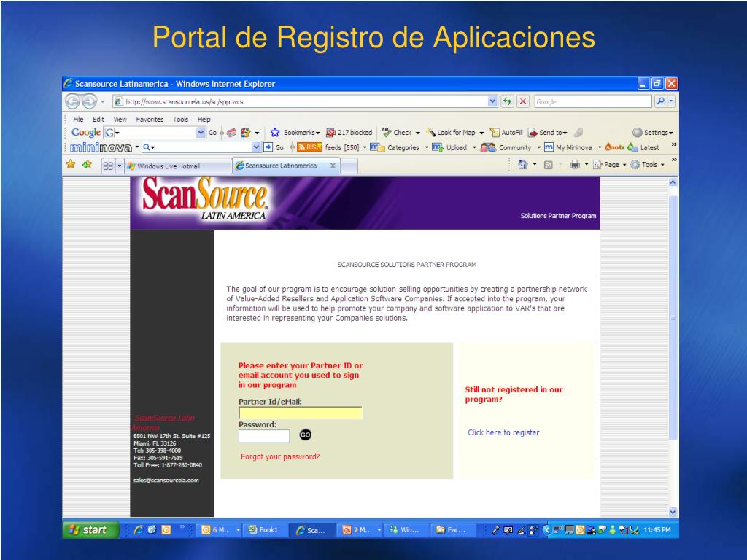Image resolution: width=747 pixels, height=560 pixels.
Task: Open the address bar history dropdown
Action: [x=492, y=101]
